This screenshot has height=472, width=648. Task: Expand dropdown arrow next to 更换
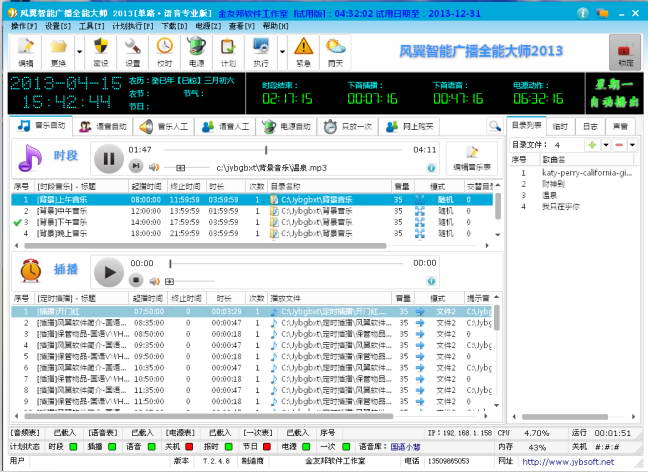[79, 52]
